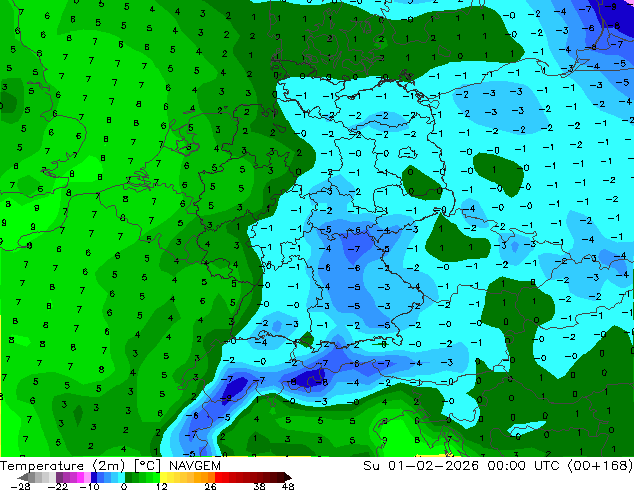Click the legend value "38"

point(259,486)
